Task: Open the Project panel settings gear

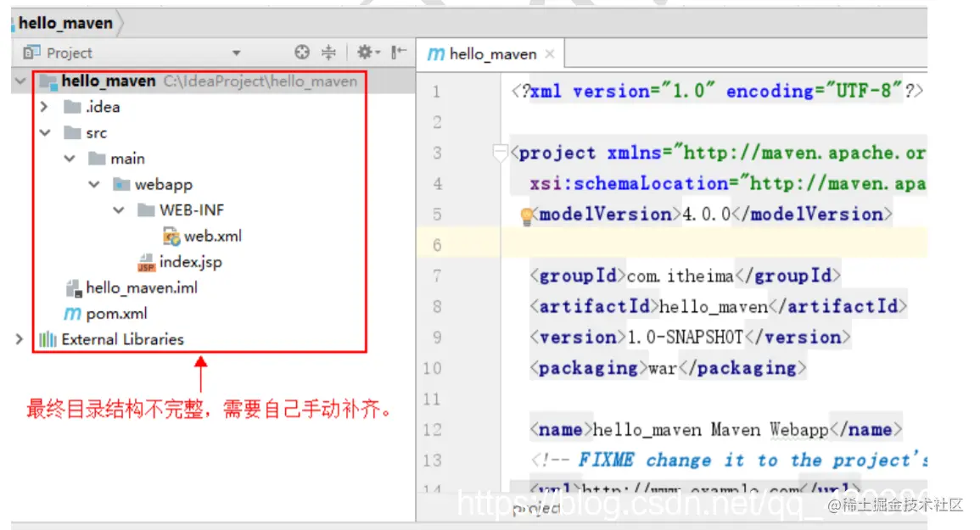Action: (367, 53)
